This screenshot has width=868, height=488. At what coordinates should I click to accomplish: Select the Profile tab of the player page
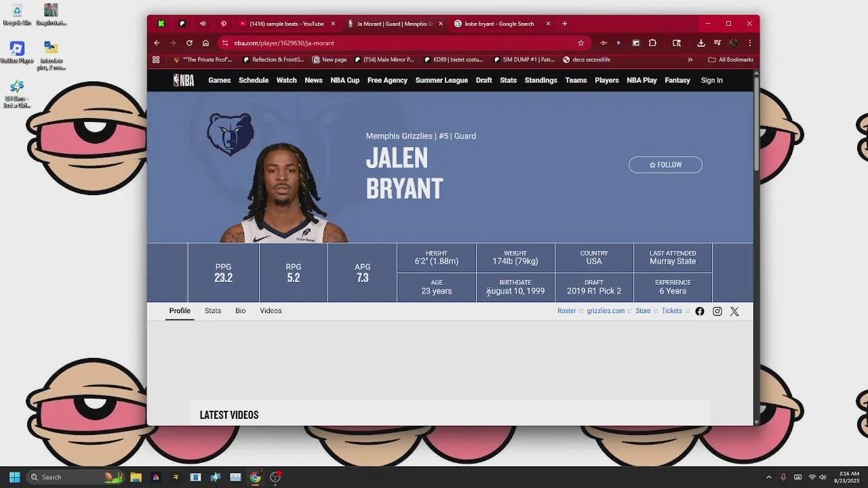(x=180, y=310)
